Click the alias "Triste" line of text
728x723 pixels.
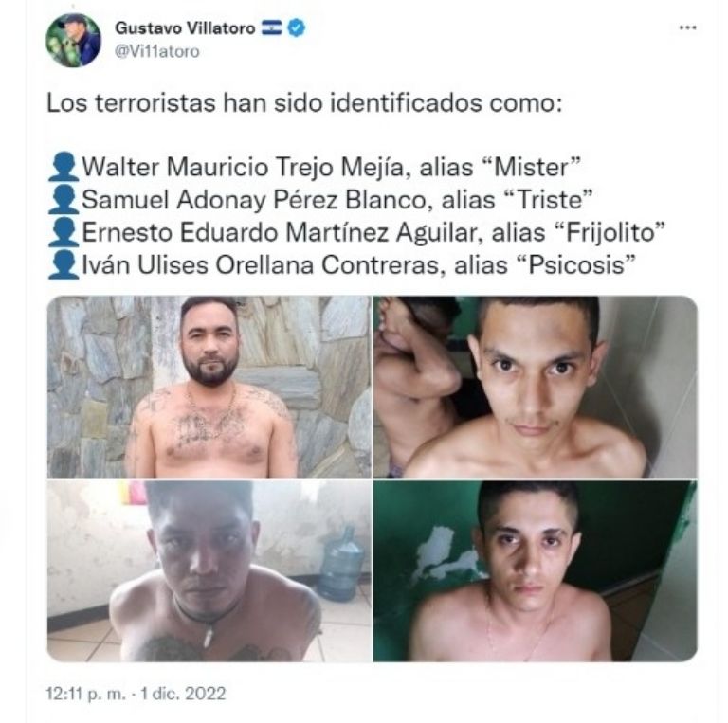337,200
